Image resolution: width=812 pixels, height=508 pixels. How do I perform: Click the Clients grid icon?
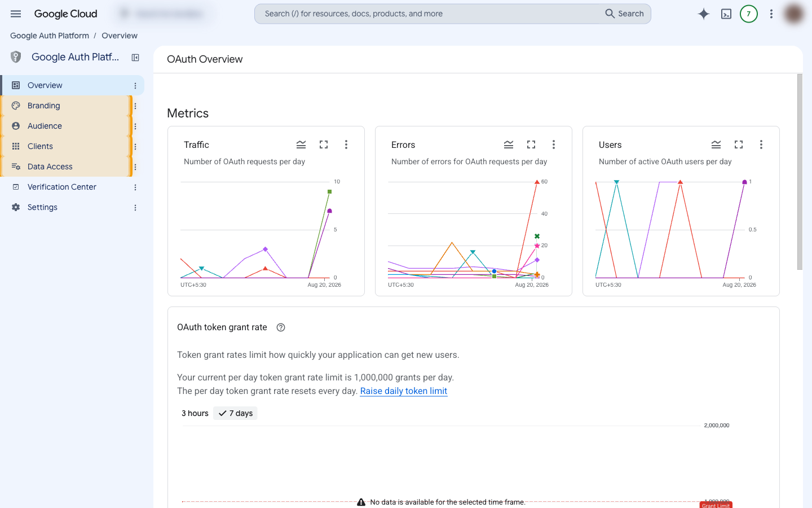(x=16, y=146)
